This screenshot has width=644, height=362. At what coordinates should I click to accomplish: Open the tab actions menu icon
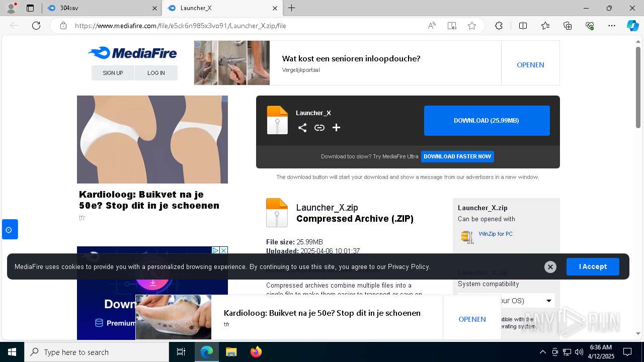pos(30,8)
